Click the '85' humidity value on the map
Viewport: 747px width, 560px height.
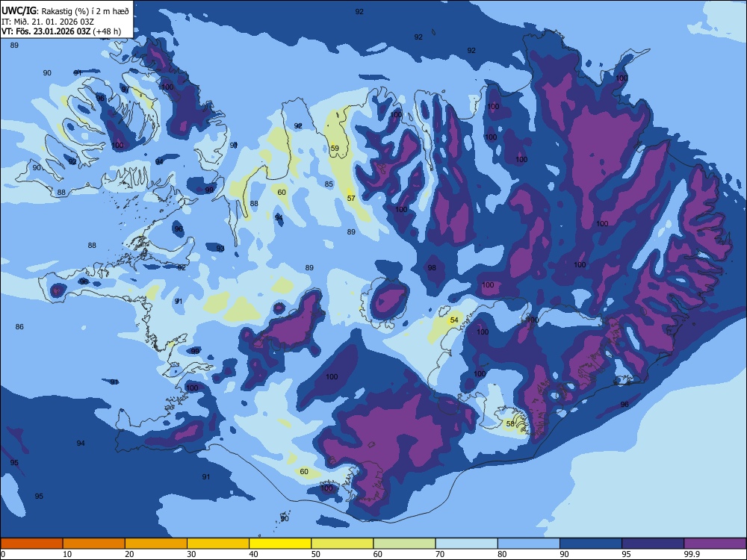329,184
